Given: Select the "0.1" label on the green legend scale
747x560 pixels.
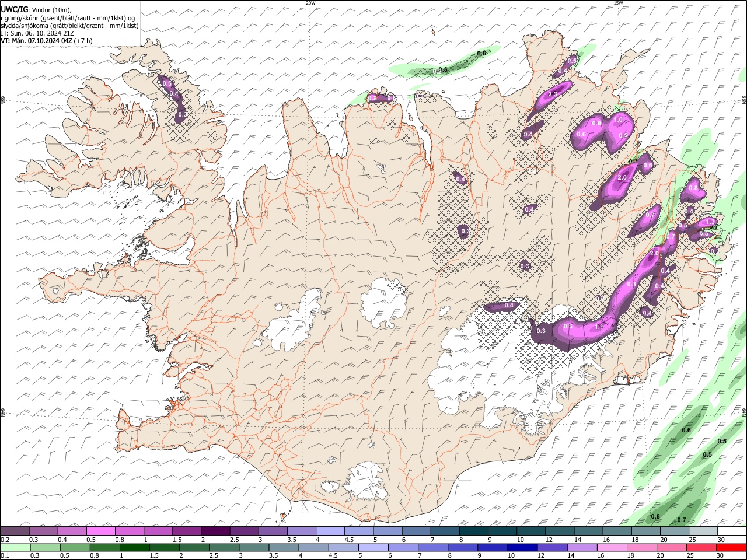Looking at the screenshot, I should (x=5, y=556).
